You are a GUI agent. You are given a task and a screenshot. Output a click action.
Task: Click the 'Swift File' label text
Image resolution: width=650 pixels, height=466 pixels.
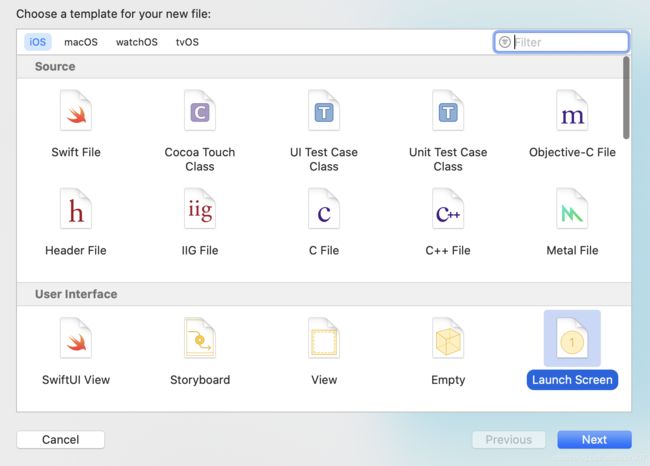click(x=76, y=152)
